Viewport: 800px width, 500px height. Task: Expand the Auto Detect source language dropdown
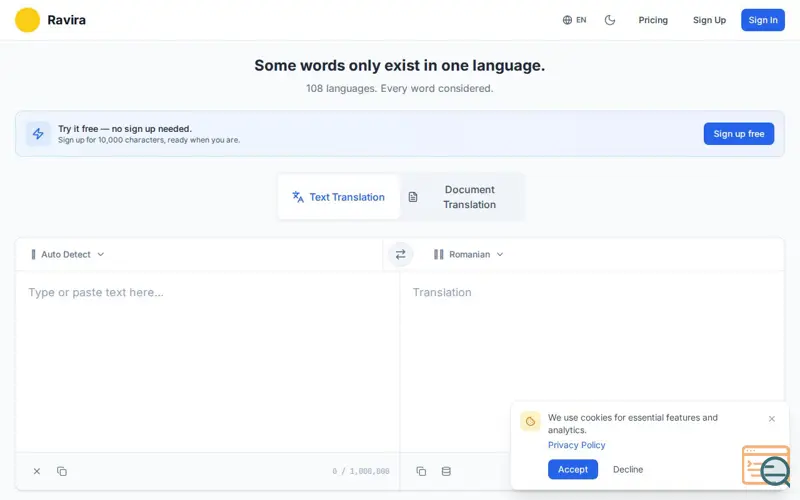pyautogui.click(x=67, y=254)
